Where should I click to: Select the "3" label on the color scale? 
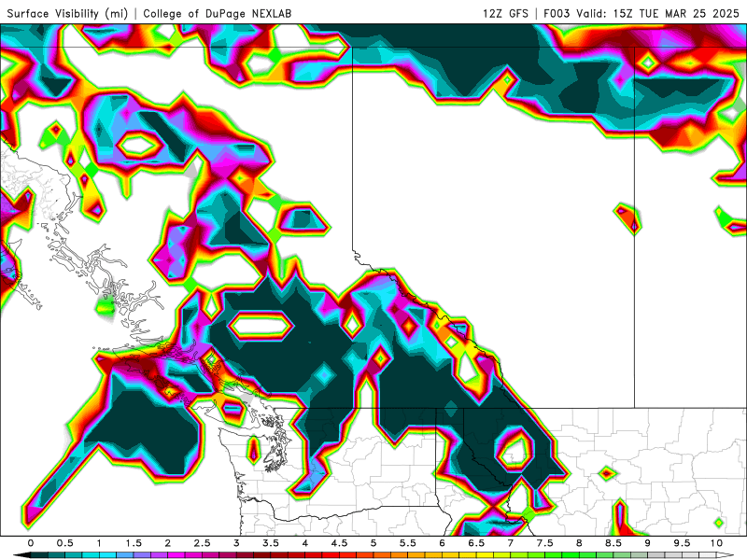tap(236, 543)
